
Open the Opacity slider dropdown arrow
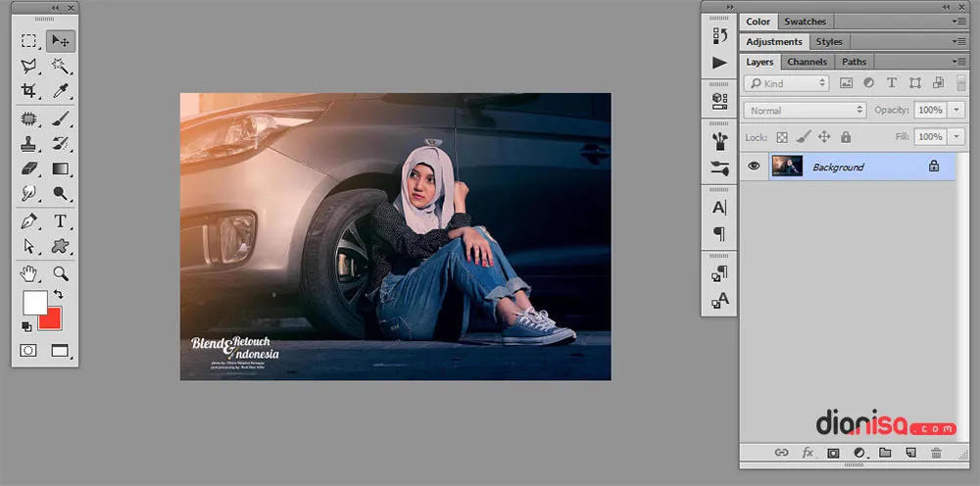point(956,110)
